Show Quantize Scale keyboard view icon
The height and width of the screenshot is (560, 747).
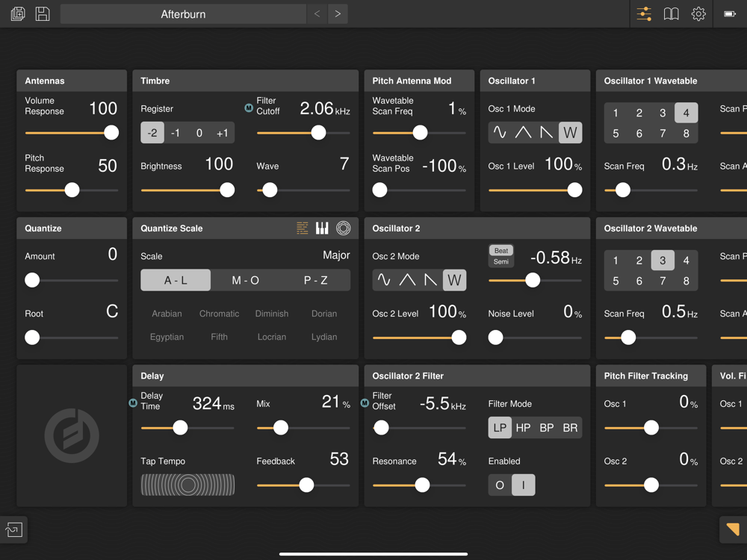click(x=322, y=228)
